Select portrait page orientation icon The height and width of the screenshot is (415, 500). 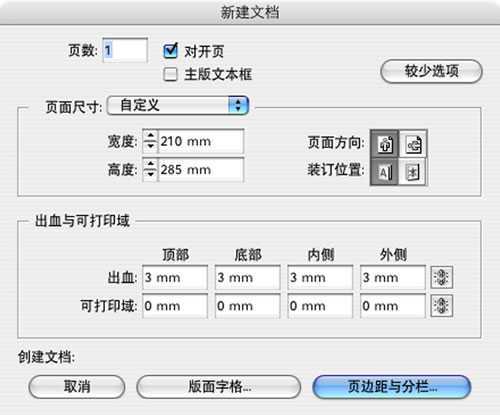click(x=385, y=144)
